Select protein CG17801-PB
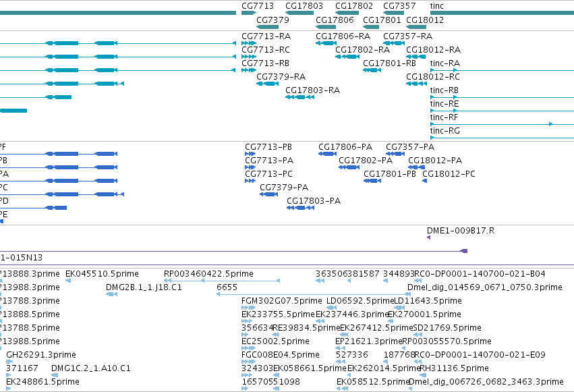The height and width of the screenshot is (392, 574). [x=372, y=181]
